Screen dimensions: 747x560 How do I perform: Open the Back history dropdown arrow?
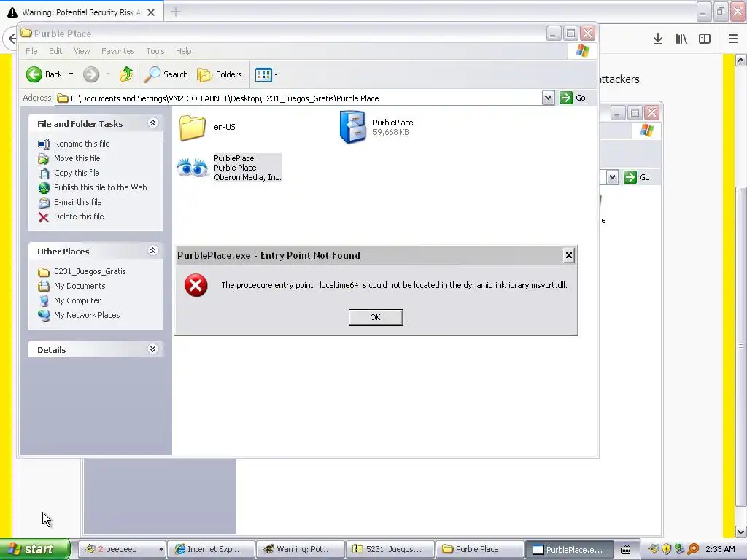[71, 74]
